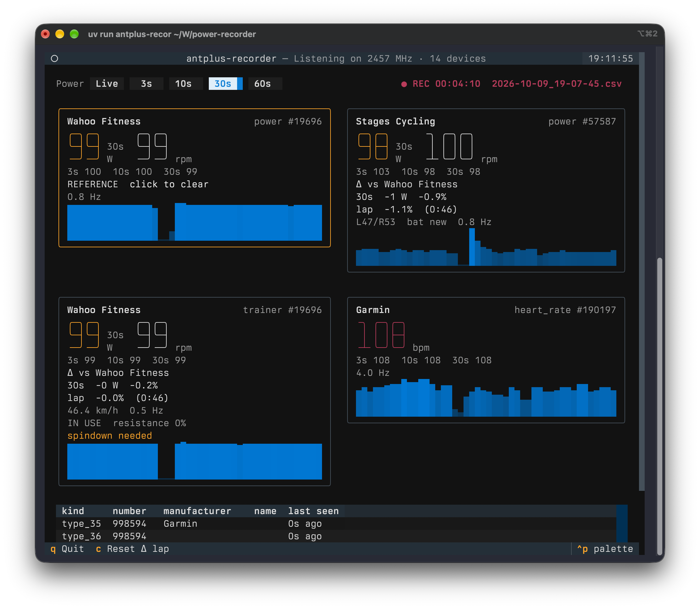Click 'trainer #19696' device ID

[x=282, y=310]
